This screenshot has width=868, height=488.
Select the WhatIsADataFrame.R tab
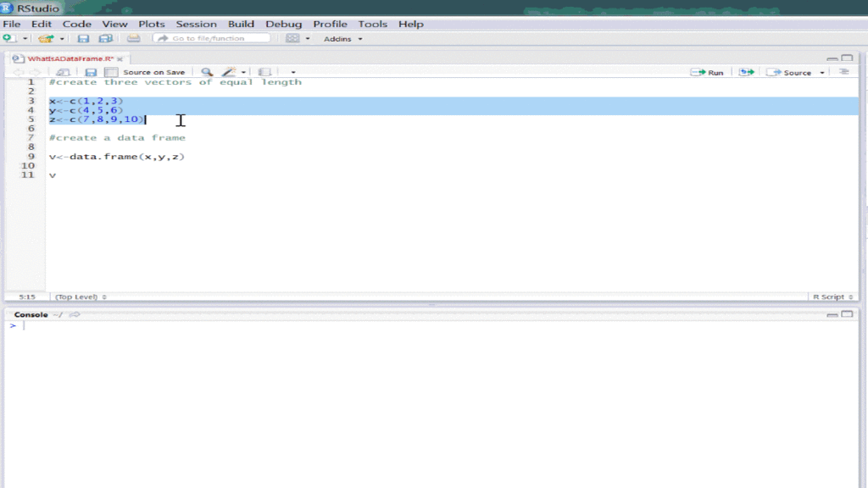click(70, 58)
